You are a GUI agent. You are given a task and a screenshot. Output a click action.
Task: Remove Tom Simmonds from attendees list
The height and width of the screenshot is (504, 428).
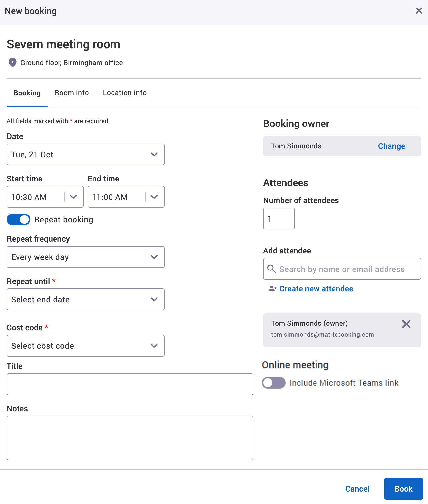pyautogui.click(x=406, y=324)
